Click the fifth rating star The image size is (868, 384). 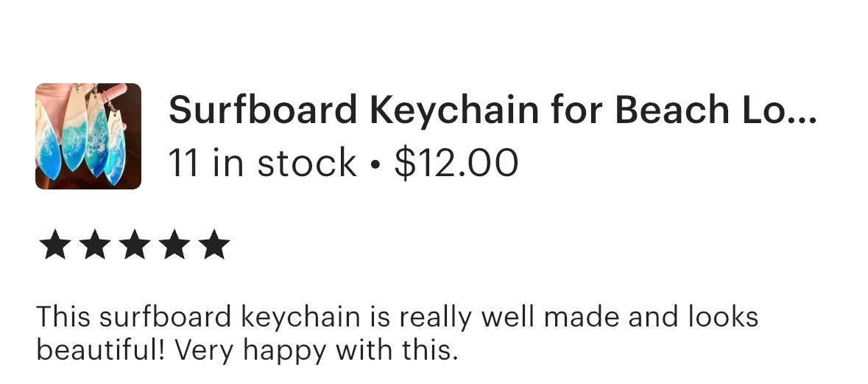click(x=214, y=245)
